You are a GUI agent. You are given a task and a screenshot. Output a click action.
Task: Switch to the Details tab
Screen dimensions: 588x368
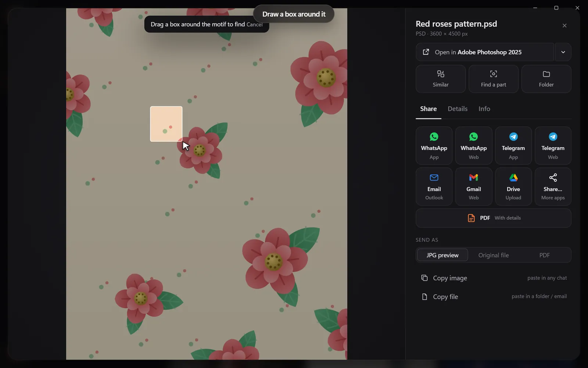tap(458, 109)
